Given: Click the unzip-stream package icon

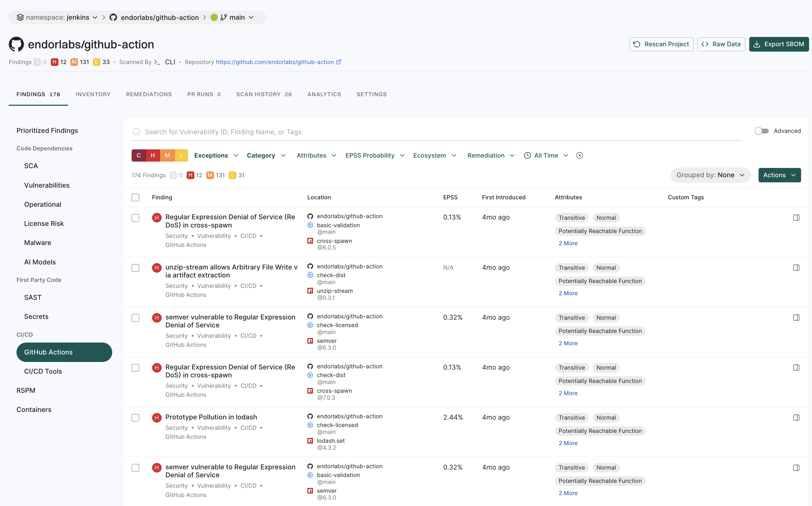Looking at the screenshot, I should pos(310,291).
